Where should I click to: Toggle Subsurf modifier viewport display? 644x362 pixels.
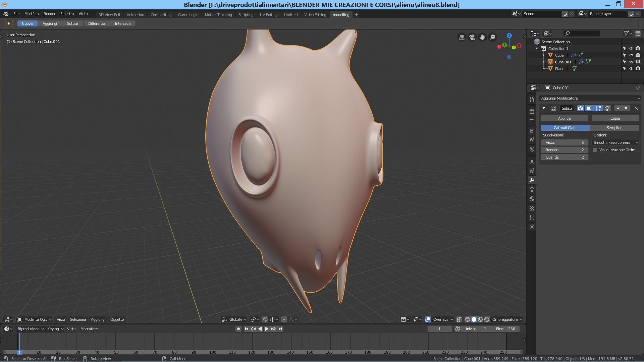589,108
